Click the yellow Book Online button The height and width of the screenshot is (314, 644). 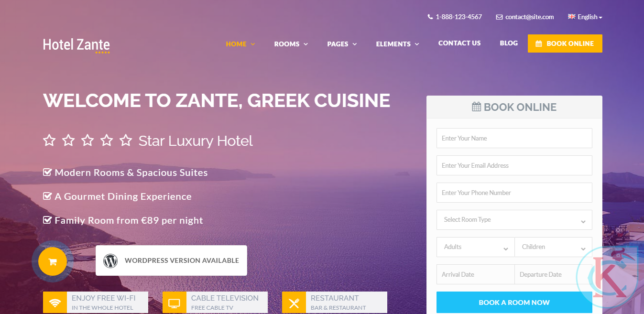coord(565,43)
